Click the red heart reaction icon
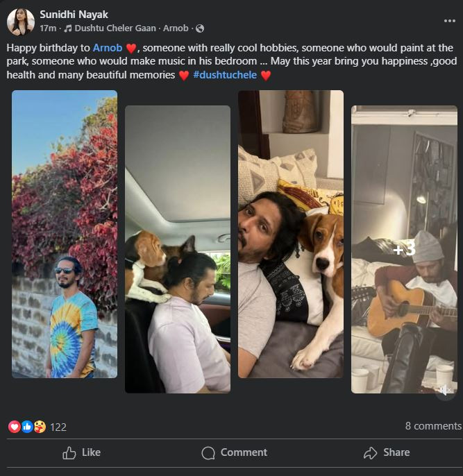The width and height of the screenshot is (463, 476). pos(15,427)
